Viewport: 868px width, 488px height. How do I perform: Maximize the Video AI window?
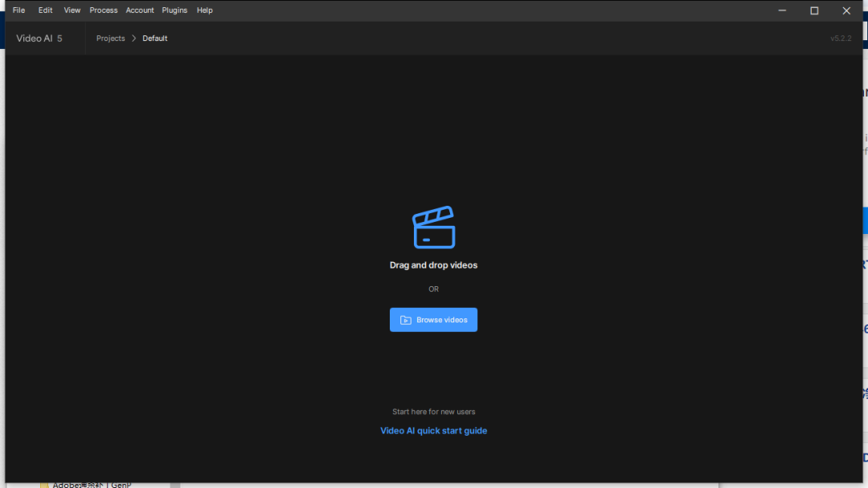[x=813, y=10]
